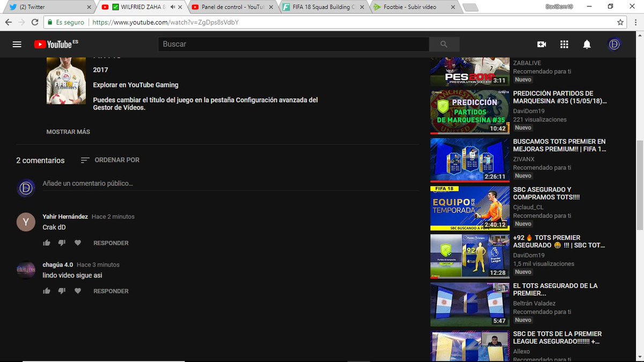Viewport: 644px width, 362px height.
Task: Click the MOSTRAR MÁS link
Action: pos(68,132)
